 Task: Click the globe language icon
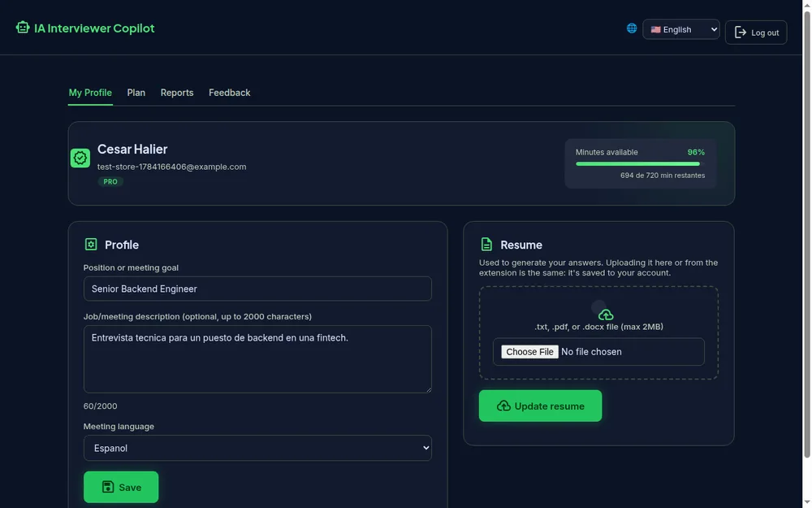(x=631, y=28)
